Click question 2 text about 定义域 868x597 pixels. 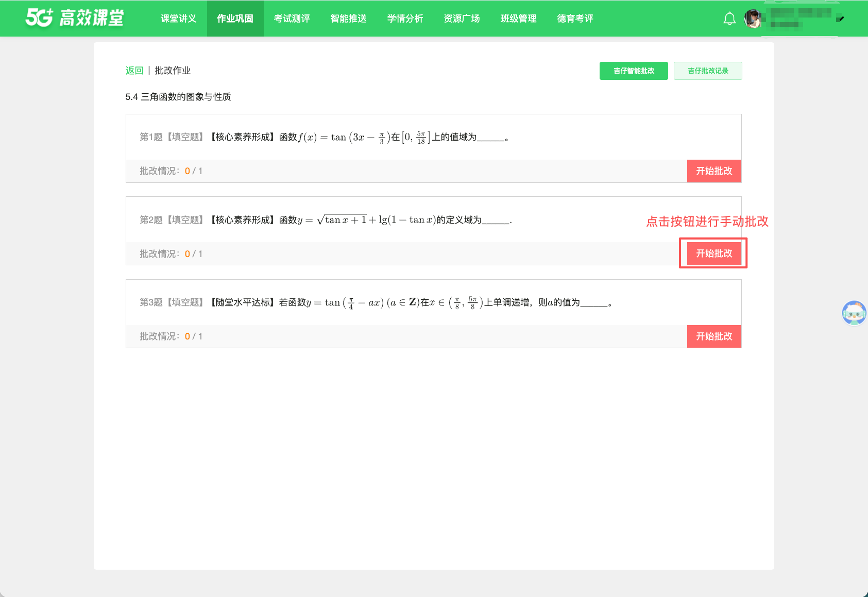click(x=326, y=220)
